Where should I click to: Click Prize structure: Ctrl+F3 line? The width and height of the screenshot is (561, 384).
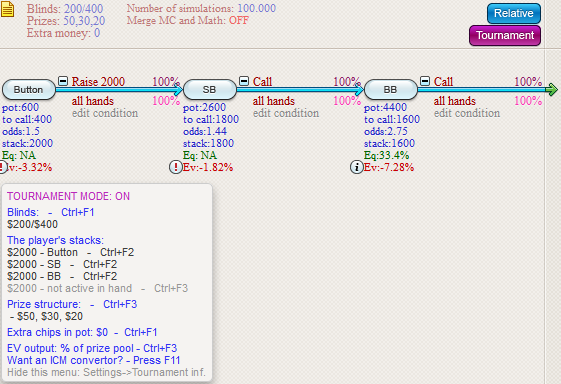point(72,304)
